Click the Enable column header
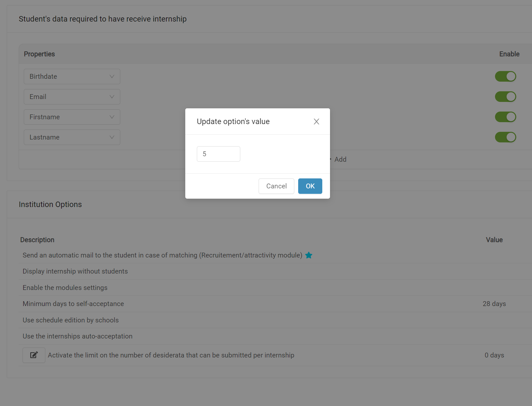Image resolution: width=532 pixels, height=406 pixels. point(509,54)
